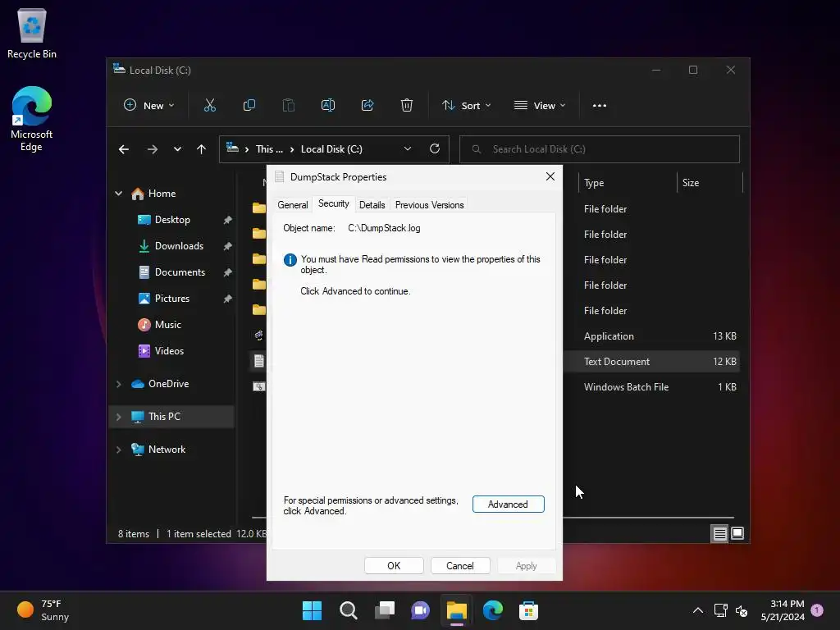The image size is (840, 630).
Task: Collapse the Home tree node
Action: (118, 194)
